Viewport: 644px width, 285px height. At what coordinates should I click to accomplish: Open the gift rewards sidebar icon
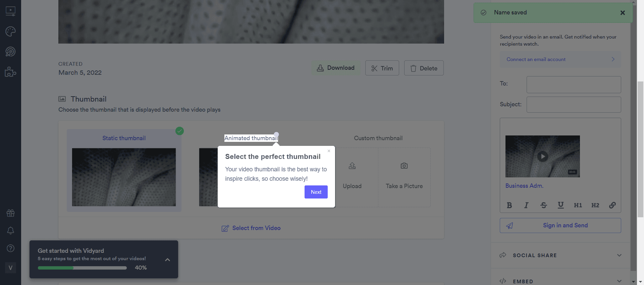tap(10, 213)
